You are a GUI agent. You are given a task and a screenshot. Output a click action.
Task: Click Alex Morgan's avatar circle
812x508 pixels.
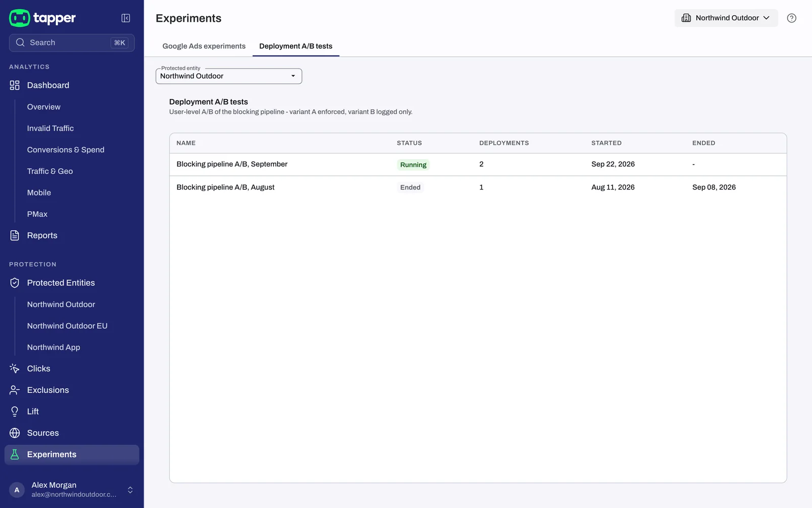17,490
